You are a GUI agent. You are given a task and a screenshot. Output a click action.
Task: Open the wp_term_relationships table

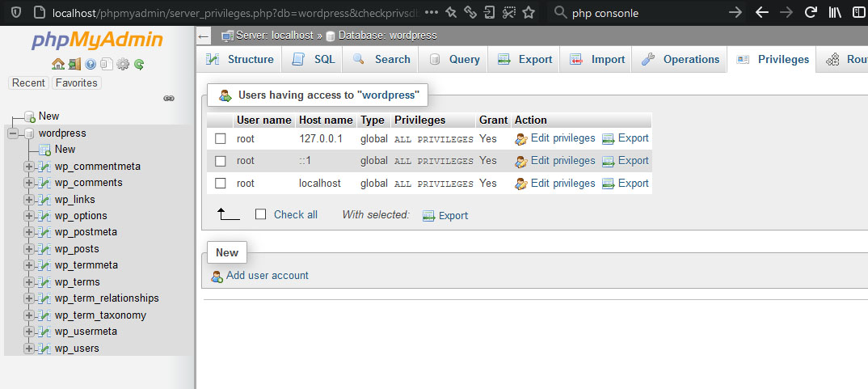pos(107,298)
